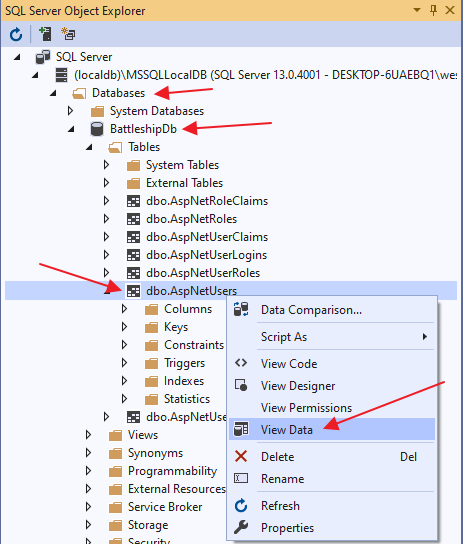463x544 pixels.
Task: Click the SQL Server root node icon
Action: (x=43, y=57)
